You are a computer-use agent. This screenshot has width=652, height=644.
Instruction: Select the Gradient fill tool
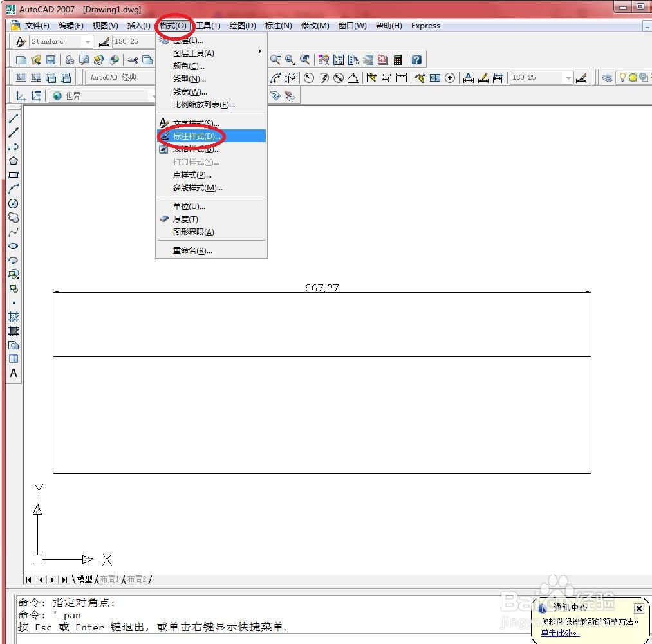pyautogui.click(x=14, y=331)
